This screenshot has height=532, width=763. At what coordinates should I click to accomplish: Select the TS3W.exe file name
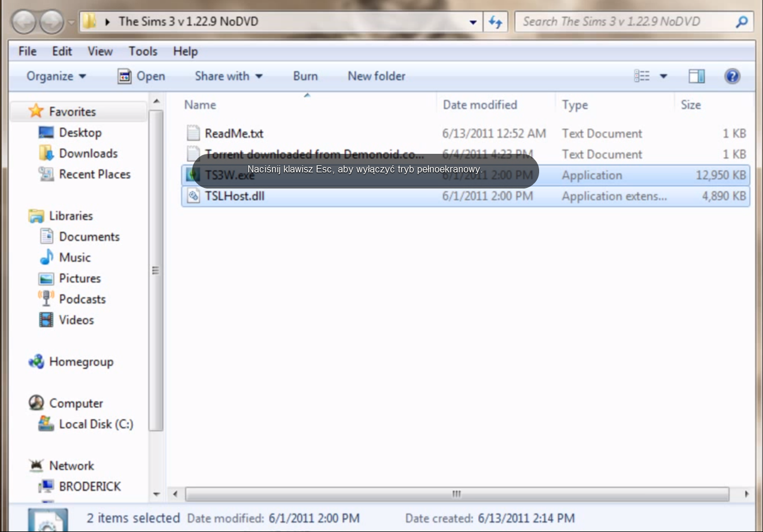pyautogui.click(x=230, y=175)
